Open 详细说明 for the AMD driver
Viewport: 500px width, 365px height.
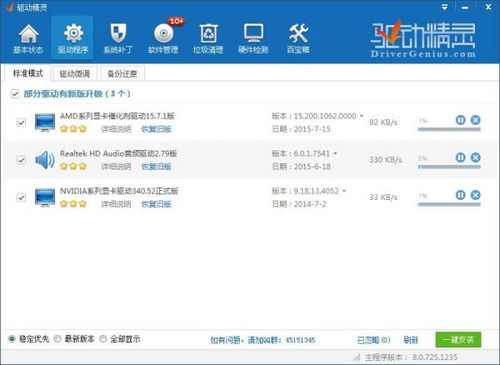coord(116,129)
